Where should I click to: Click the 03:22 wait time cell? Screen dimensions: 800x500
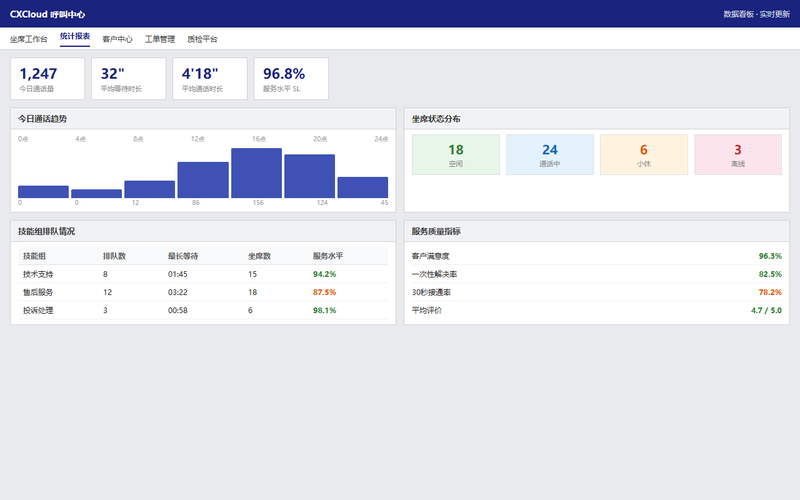tap(178, 292)
